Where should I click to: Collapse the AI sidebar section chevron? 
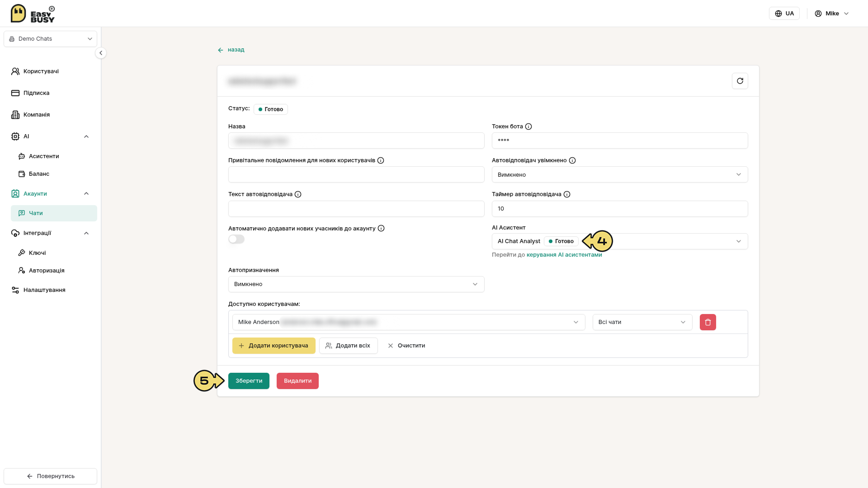pyautogui.click(x=86, y=136)
